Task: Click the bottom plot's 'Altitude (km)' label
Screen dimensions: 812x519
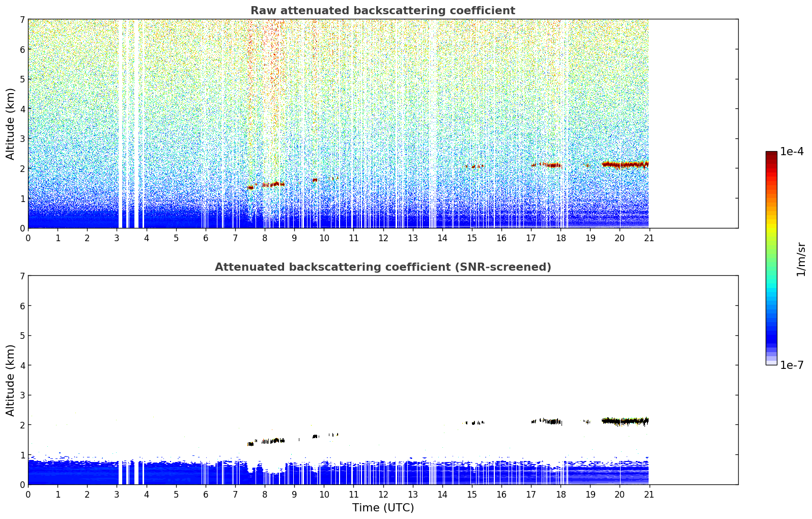Action: pyautogui.click(x=11, y=380)
